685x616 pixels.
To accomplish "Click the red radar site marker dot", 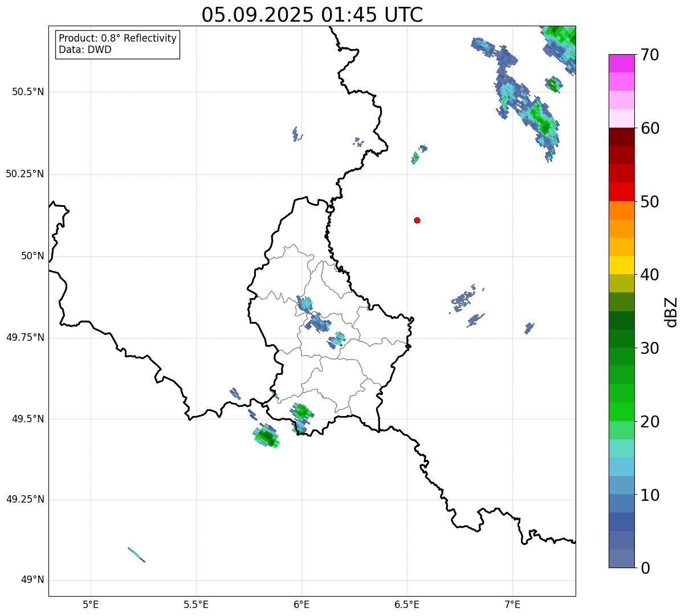I will tap(417, 221).
